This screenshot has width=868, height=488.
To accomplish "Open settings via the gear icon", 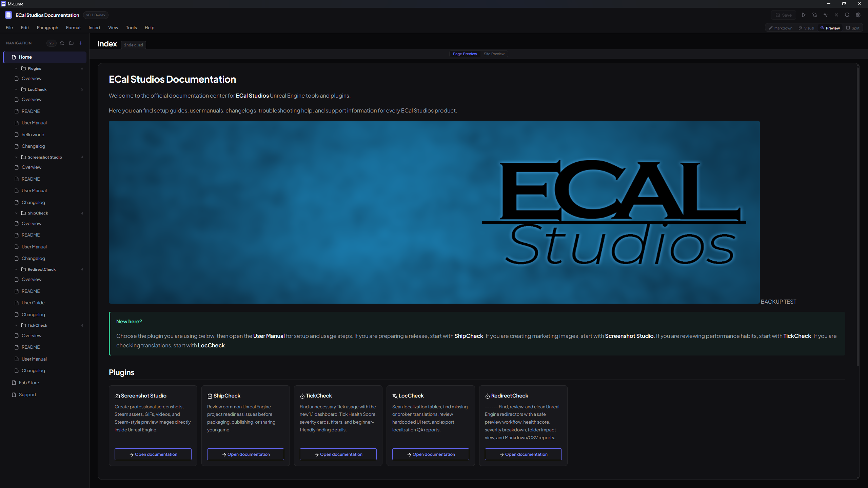I will pyautogui.click(x=858, y=15).
